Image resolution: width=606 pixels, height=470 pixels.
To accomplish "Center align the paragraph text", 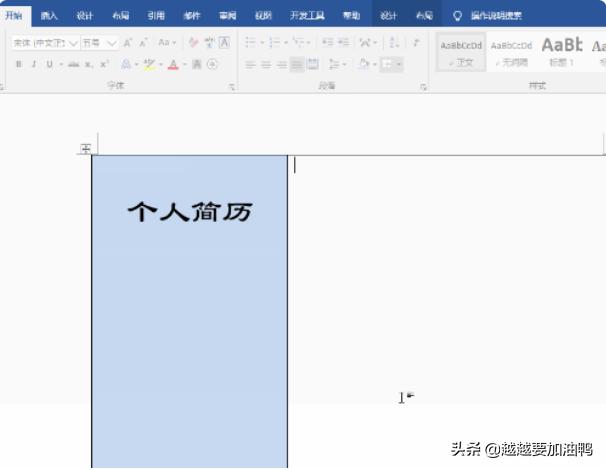I will [266, 64].
